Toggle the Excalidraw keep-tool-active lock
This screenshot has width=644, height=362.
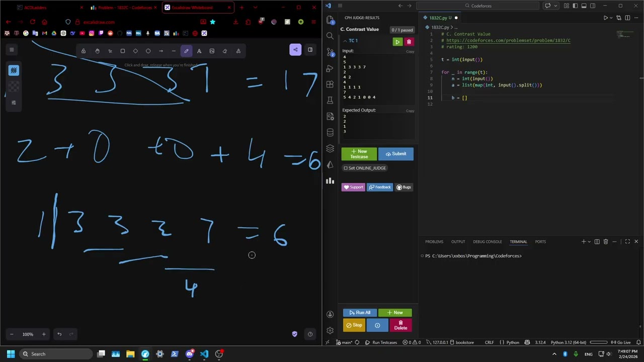(84, 51)
